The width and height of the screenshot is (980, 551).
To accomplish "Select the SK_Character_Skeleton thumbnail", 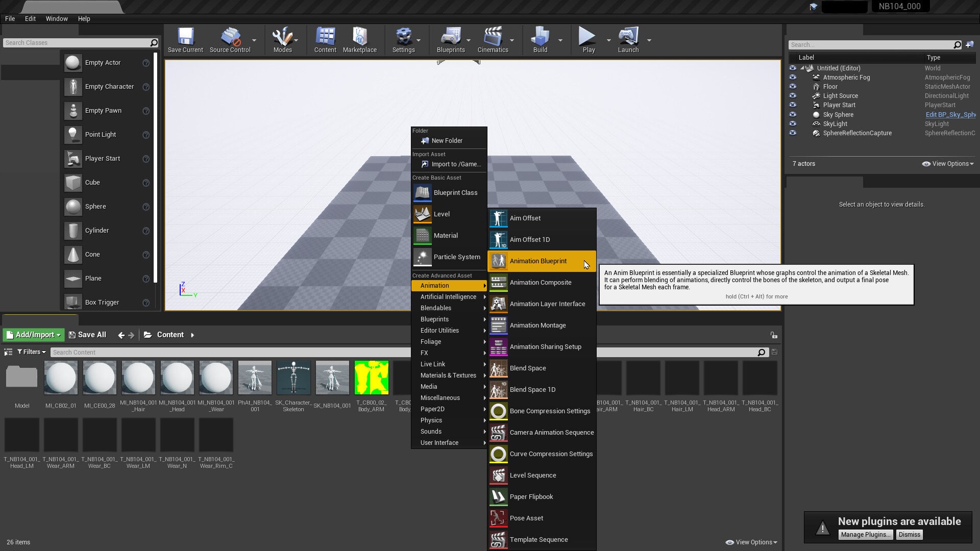I will point(293,378).
